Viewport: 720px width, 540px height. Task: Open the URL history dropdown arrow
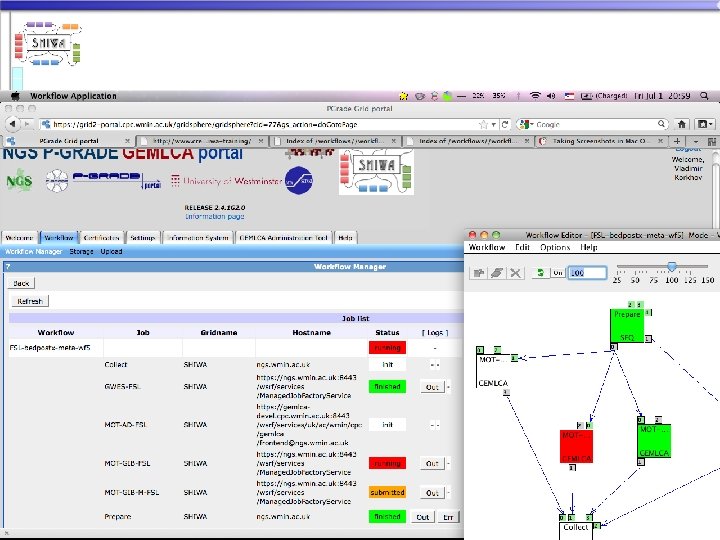pos(494,124)
